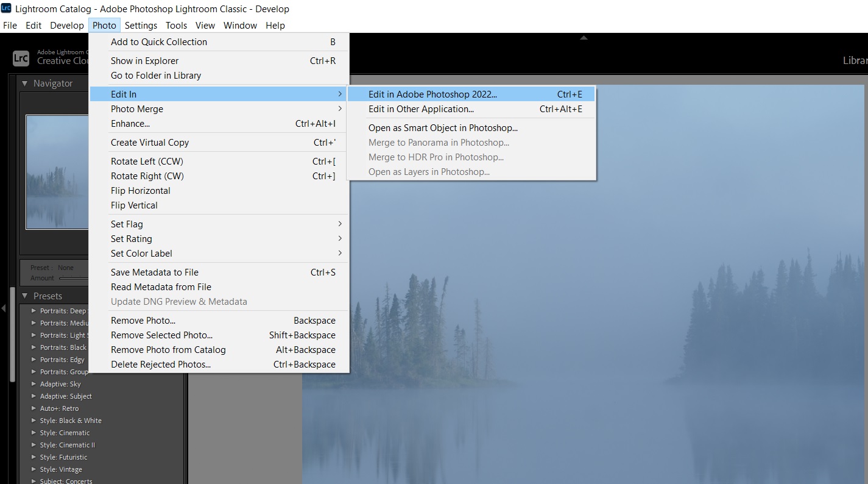Expand the Portraits: Edgy preset group
The image size is (868, 484).
[33, 360]
